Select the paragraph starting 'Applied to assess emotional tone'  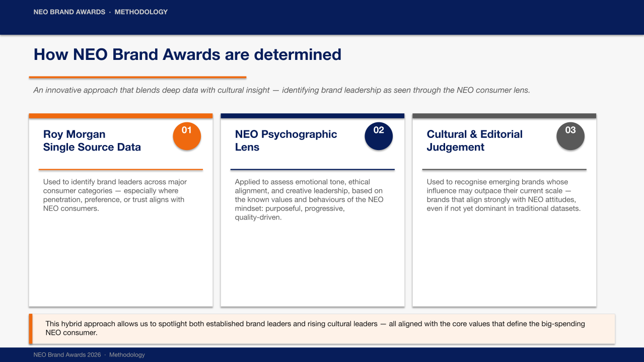309,199
